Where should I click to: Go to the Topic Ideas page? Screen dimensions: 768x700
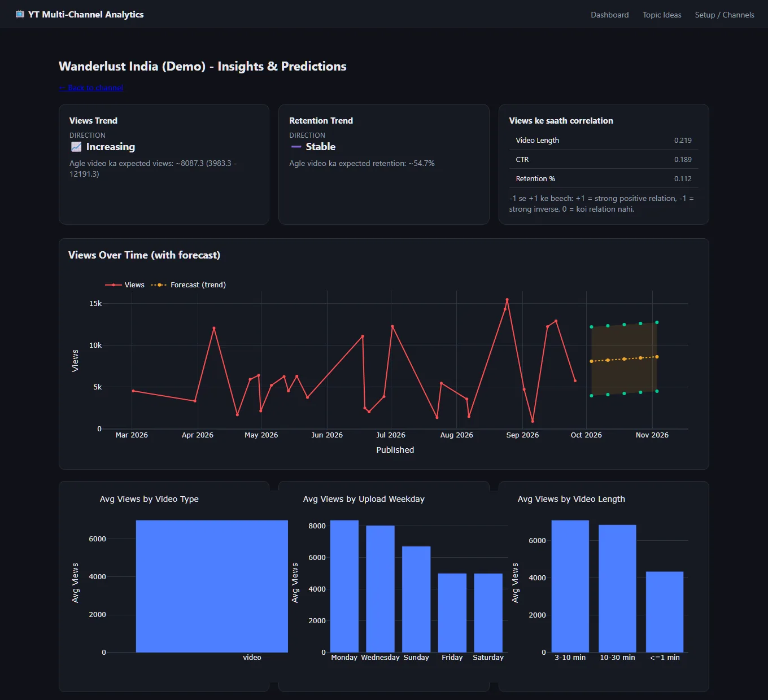[x=662, y=15]
